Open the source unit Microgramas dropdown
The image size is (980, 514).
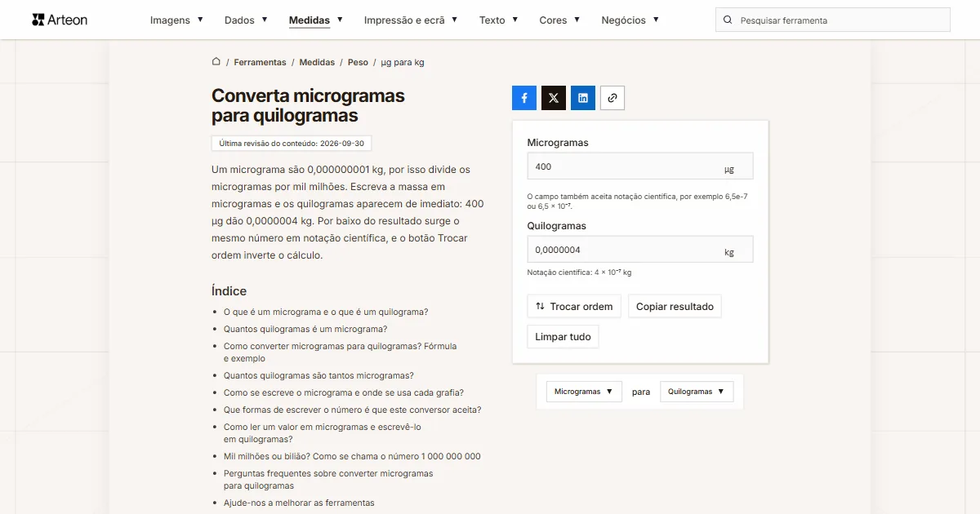pos(584,392)
